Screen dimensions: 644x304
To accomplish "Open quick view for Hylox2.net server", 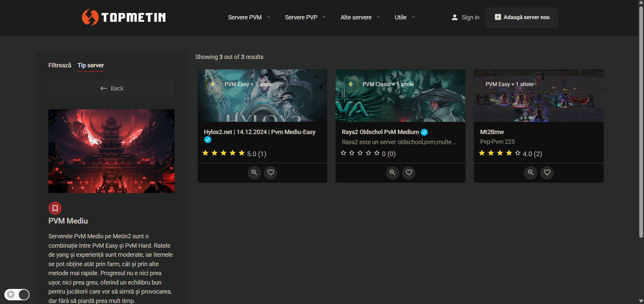I will pos(254,173).
